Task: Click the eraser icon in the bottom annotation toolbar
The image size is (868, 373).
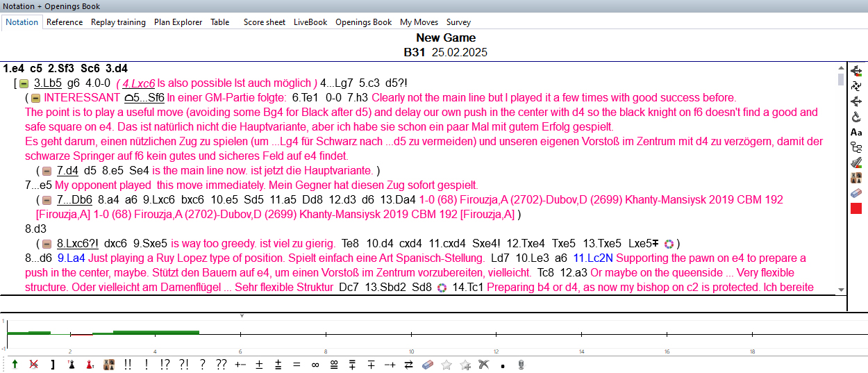Action: (428, 364)
